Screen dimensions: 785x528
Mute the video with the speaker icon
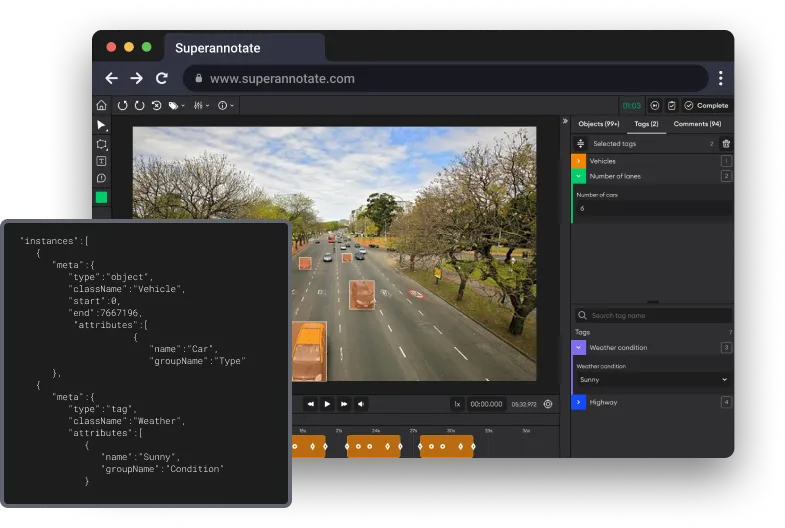pyautogui.click(x=360, y=404)
